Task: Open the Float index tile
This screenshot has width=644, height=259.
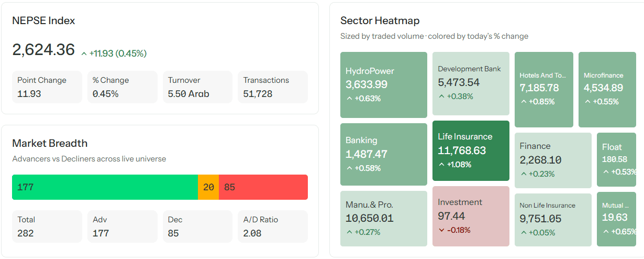Action: click(617, 159)
